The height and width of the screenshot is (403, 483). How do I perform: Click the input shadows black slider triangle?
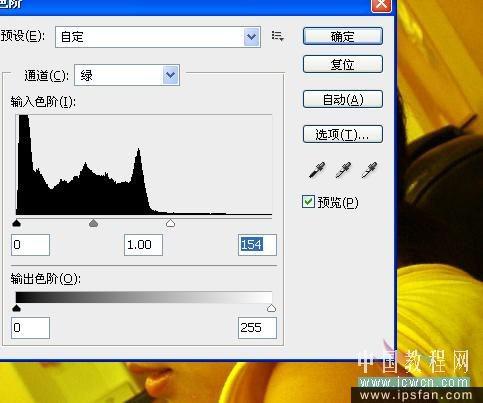16,223
